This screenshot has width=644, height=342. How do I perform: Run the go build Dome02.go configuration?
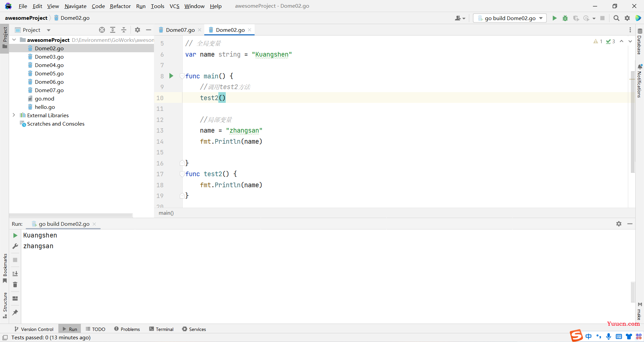pyautogui.click(x=554, y=18)
